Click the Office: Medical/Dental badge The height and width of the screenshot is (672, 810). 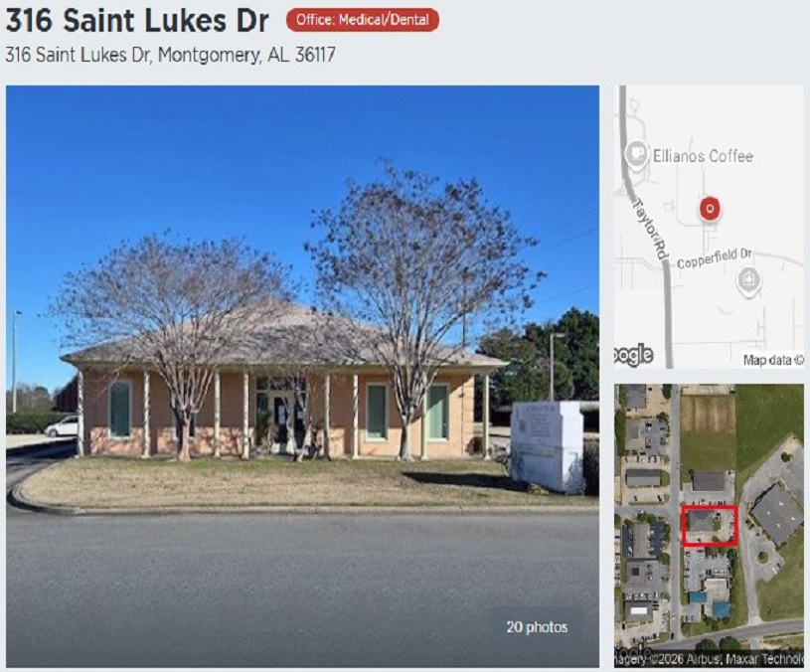click(x=363, y=20)
